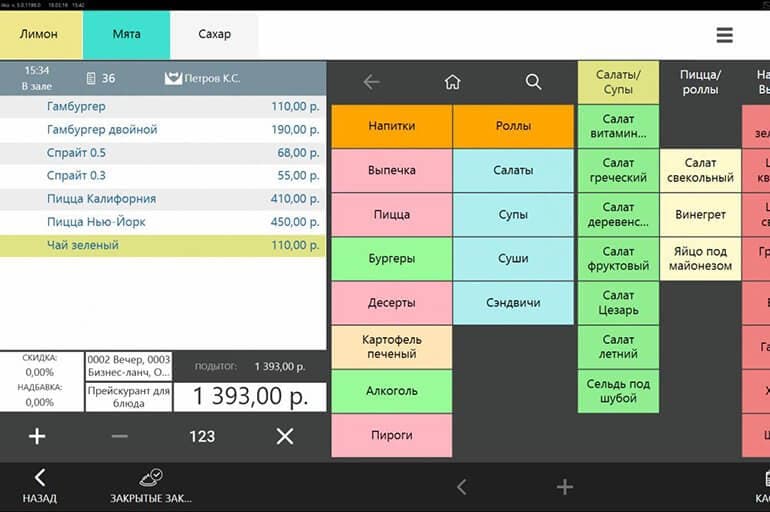
Task: Open the hamburger menu icon
Action: [724, 35]
